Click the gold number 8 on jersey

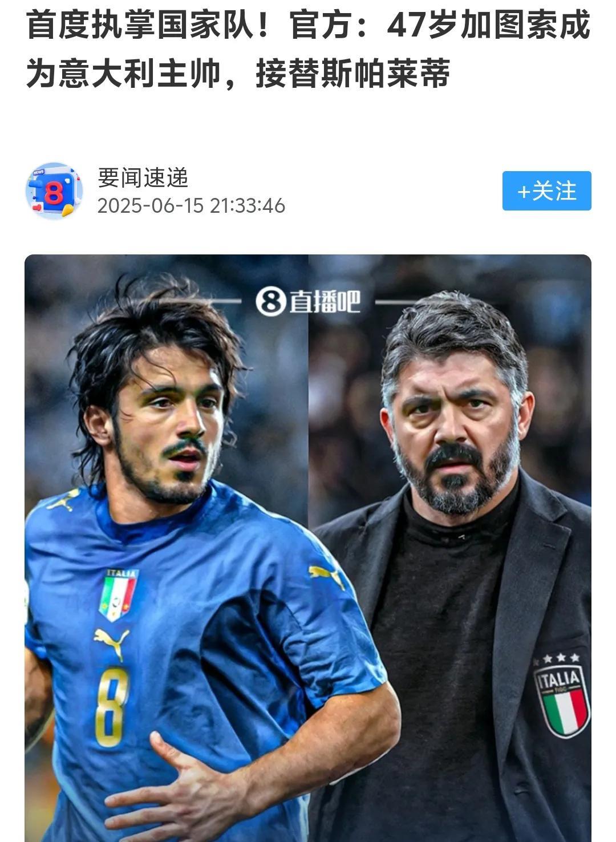111,707
